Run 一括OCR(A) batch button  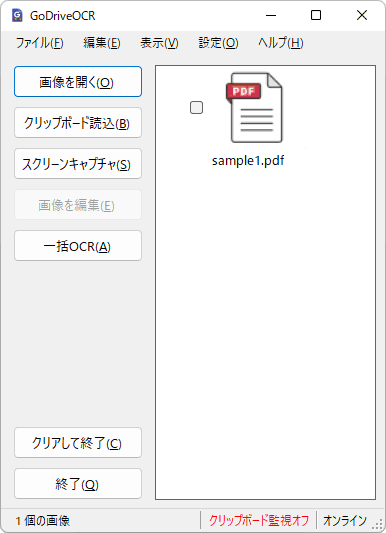click(x=78, y=246)
